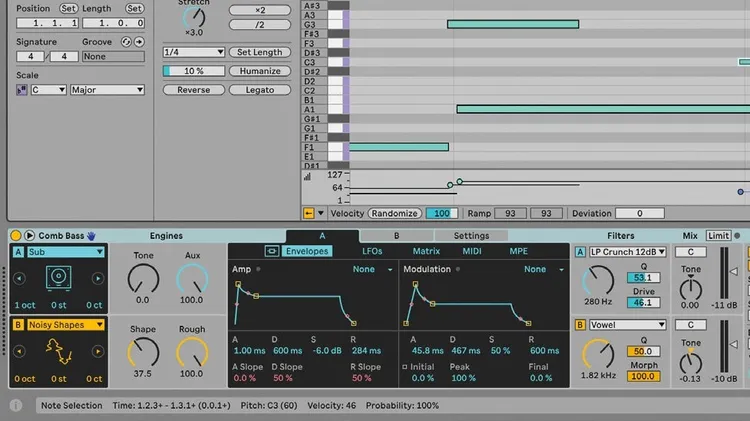Click the groove commit icon
This screenshot has height=421, width=750.
coord(139,42)
